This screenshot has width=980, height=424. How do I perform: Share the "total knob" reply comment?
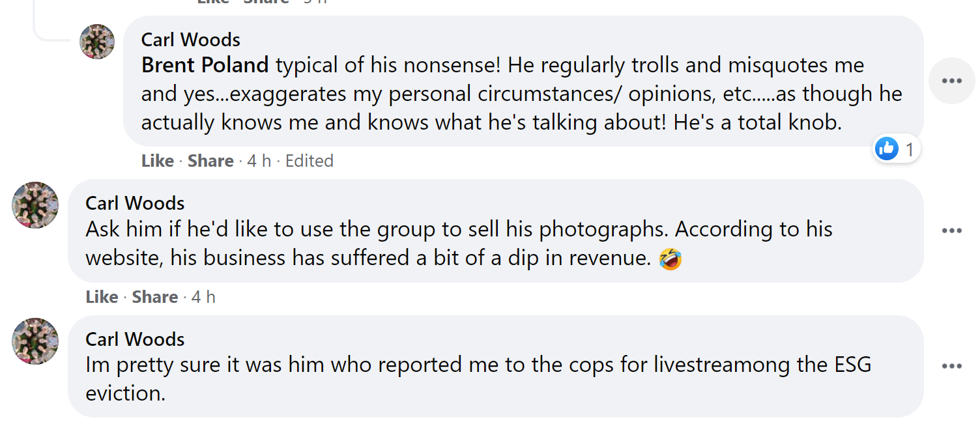(x=210, y=161)
